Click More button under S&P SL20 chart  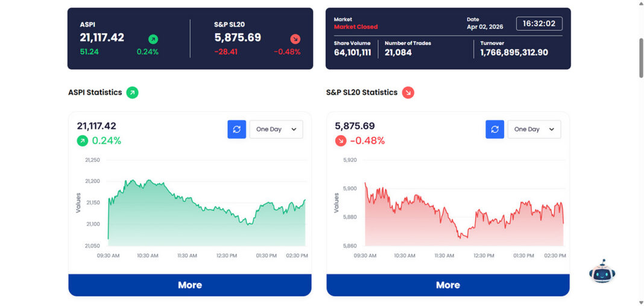pos(448,285)
